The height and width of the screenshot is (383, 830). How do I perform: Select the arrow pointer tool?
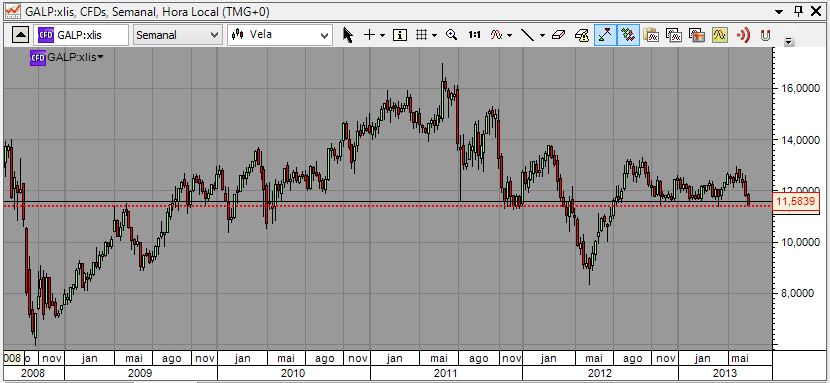348,35
